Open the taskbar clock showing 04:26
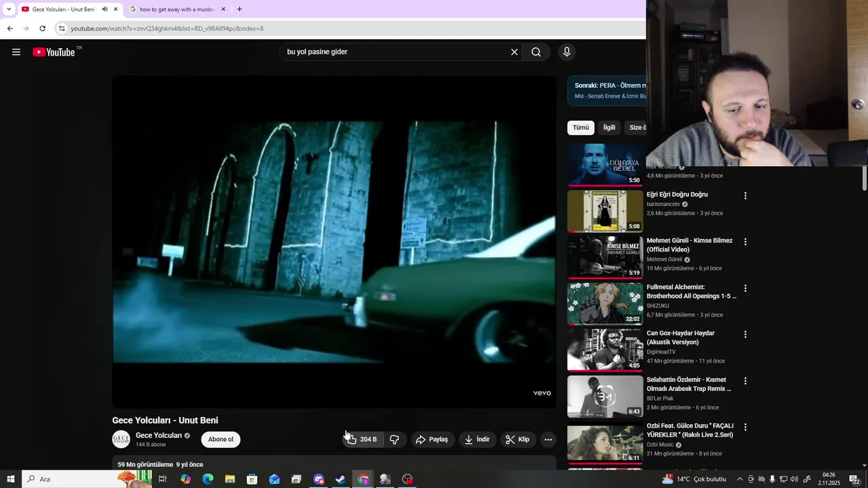868x488 pixels. click(829, 479)
